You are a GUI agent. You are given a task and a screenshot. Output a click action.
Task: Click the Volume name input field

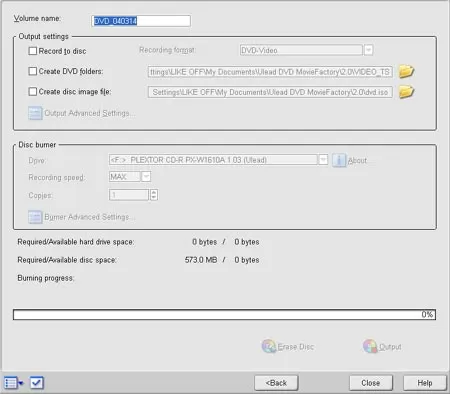click(141, 21)
